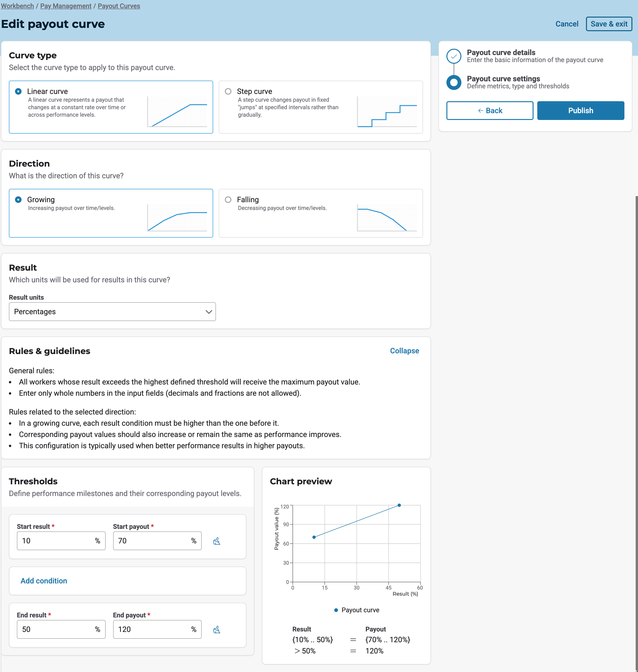The height and width of the screenshot is (672, 638).
Task: Click the Step curve staircase thumbnail
Action: 387,112
